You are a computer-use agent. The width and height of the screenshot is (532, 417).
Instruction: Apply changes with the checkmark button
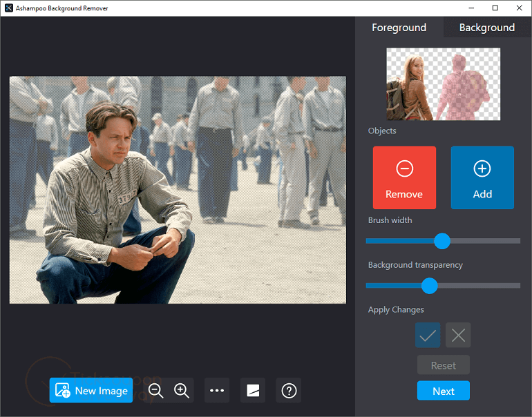tap(428, 335)
